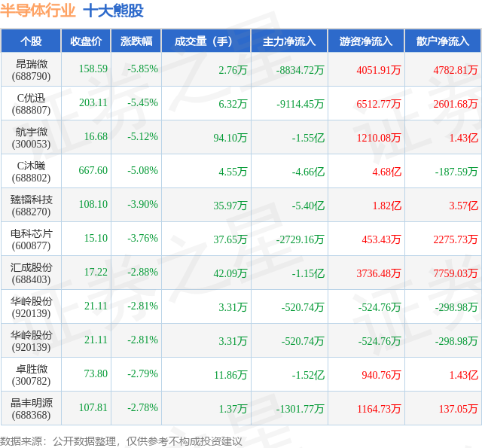Click the 主力净流入 column header

pyautogui.click(x=289, y=41)
